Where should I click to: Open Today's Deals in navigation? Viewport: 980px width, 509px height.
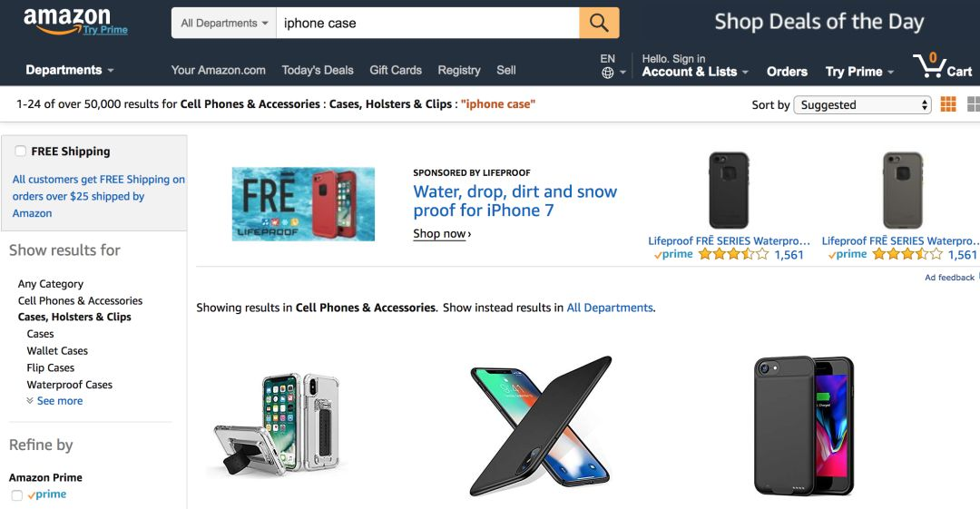(318, 70)
